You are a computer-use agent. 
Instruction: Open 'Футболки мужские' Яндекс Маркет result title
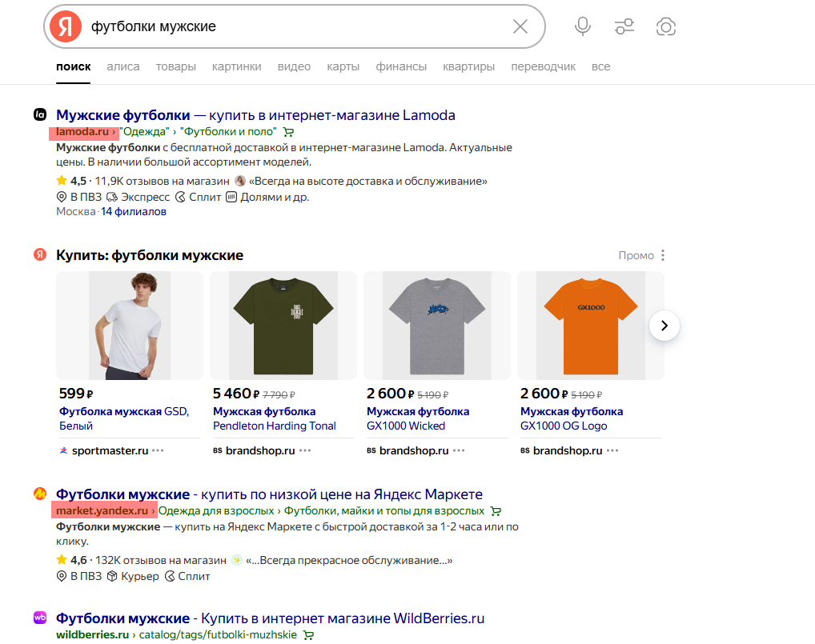[269, 494]
